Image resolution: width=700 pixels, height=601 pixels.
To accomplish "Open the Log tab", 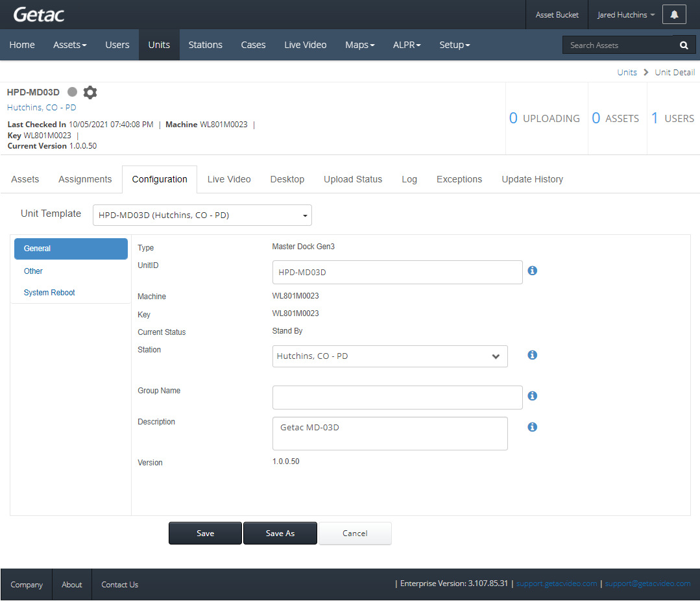I will click(409, 180).
